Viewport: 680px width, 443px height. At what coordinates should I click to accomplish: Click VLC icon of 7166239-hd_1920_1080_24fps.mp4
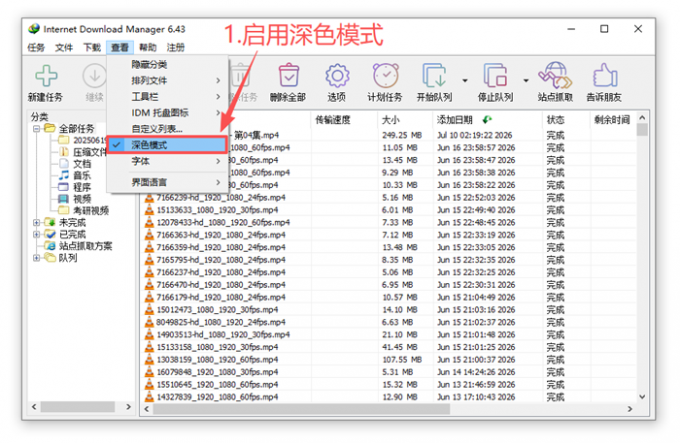[149, 198]
